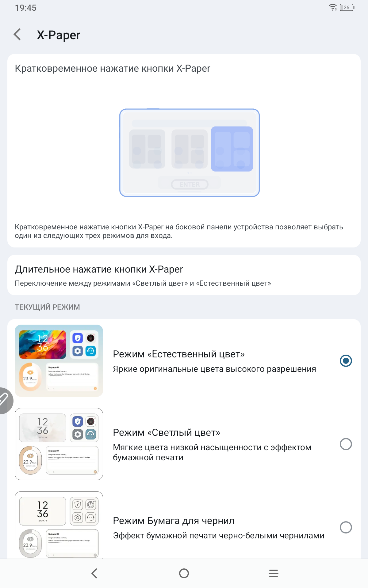Tap the clock time in status bar
Viewport: 368px width, 588px height.
[x=26, y=8]
